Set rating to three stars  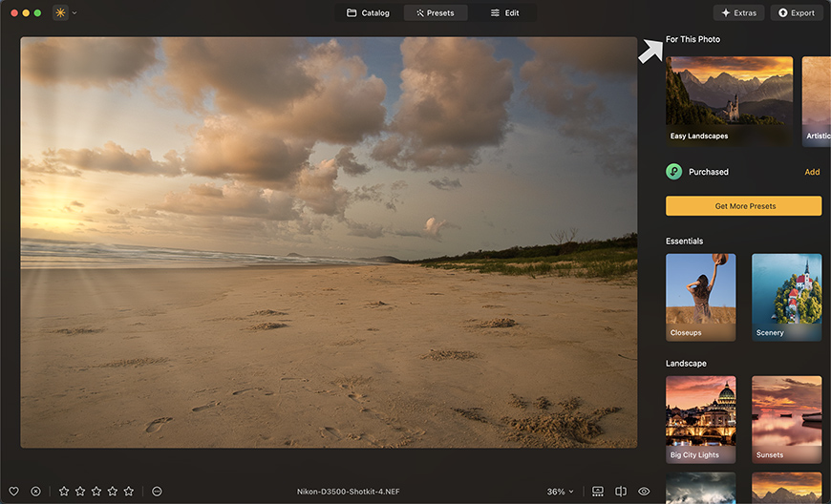(96, 492)
